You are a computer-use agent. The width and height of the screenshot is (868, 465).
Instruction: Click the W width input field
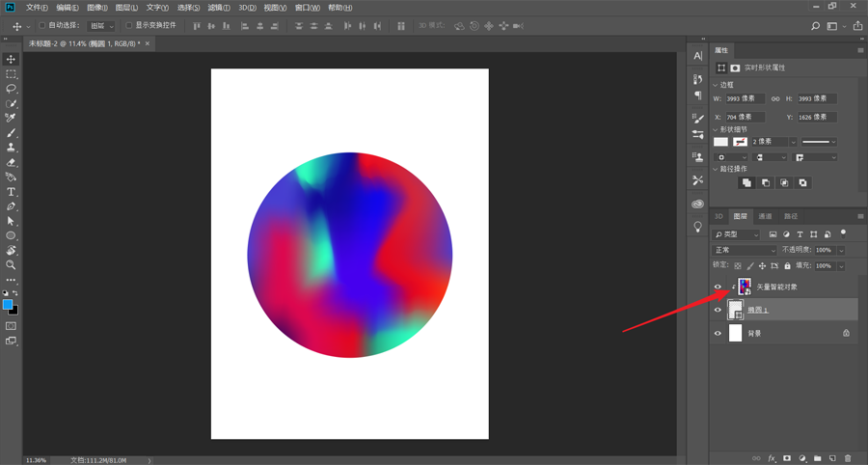click(745, 98)
